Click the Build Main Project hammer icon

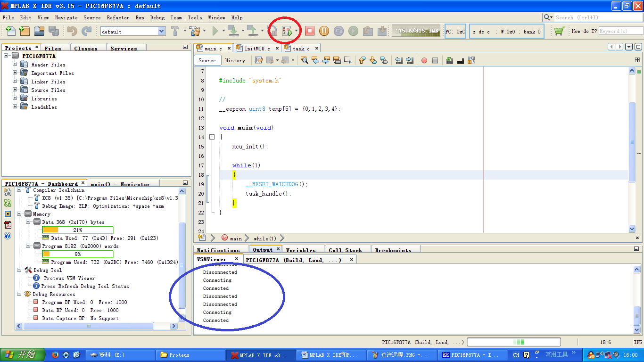point(175,31)
